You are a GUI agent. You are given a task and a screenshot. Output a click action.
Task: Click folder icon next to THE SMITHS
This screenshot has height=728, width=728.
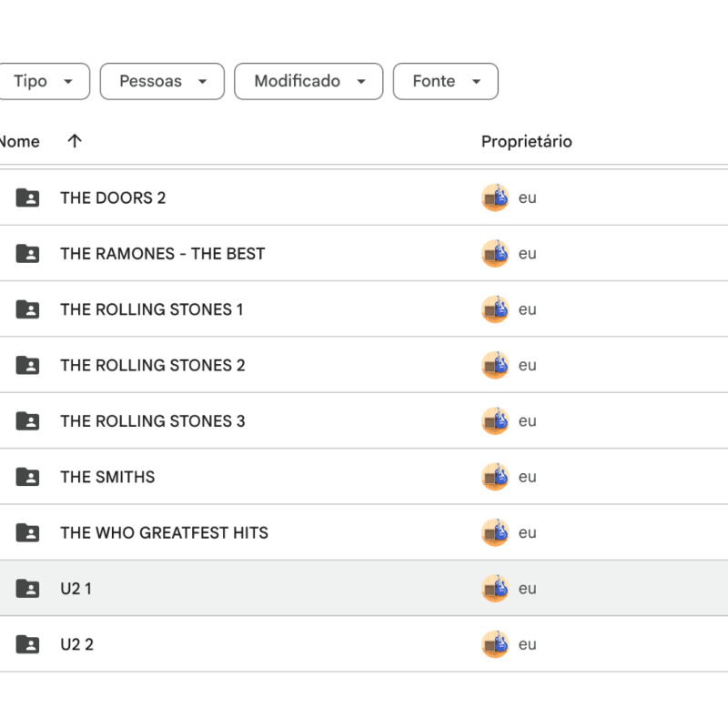pos(28,477)
